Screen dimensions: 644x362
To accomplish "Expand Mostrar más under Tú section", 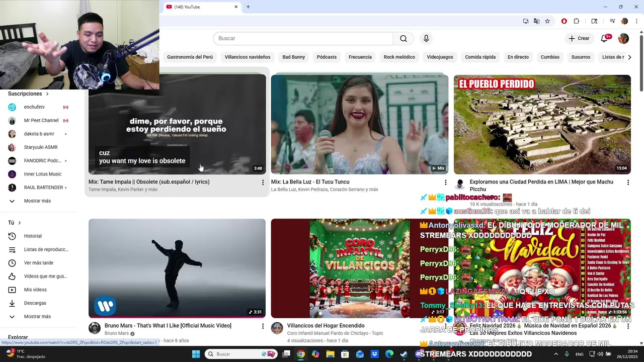I will coord(38,317).
